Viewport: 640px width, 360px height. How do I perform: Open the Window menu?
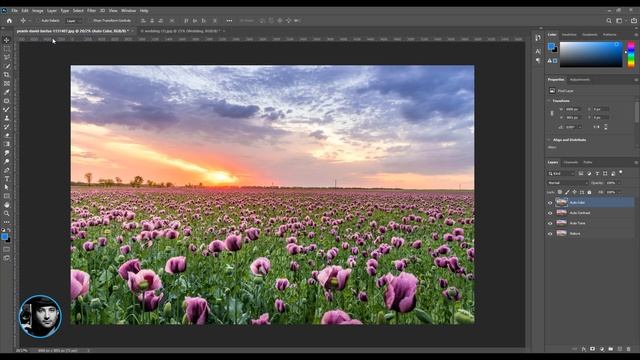click(128, 11)
